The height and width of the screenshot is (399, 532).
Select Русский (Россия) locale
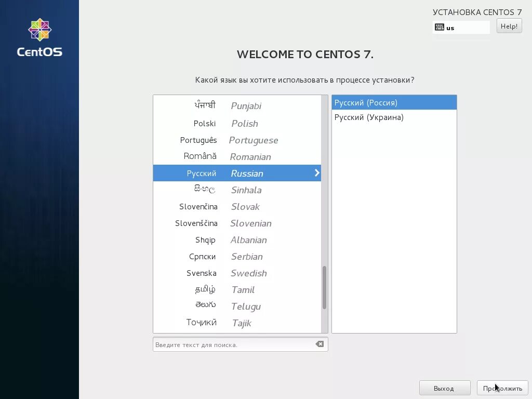[394, 102]
